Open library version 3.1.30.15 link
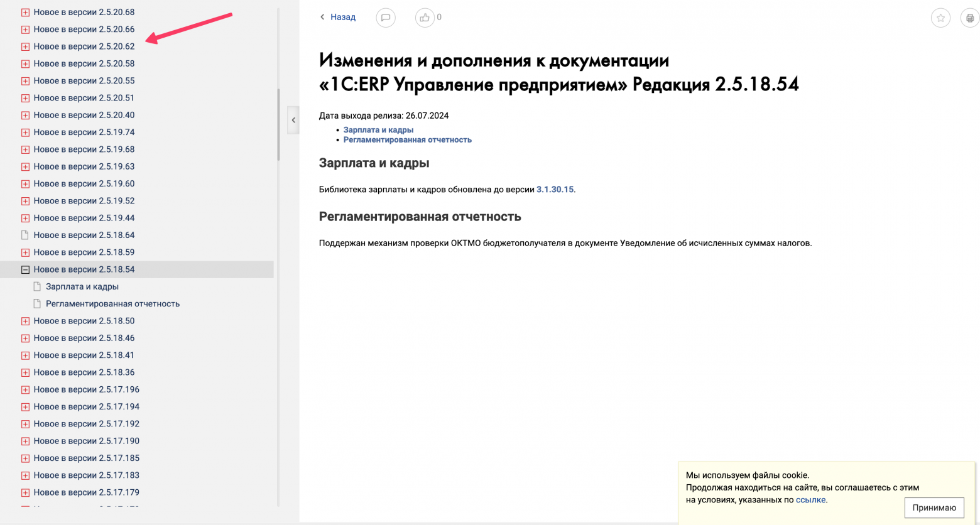This screenshot has width=980, height=525. click(x=555, y=189)
